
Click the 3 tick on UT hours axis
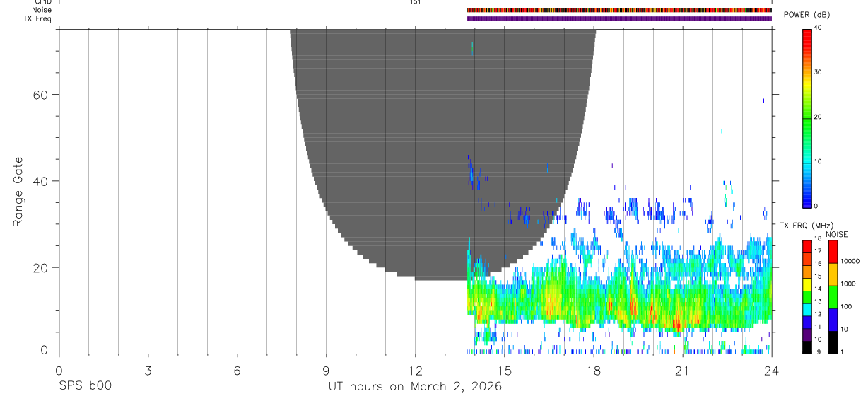(x=148, y=370)
